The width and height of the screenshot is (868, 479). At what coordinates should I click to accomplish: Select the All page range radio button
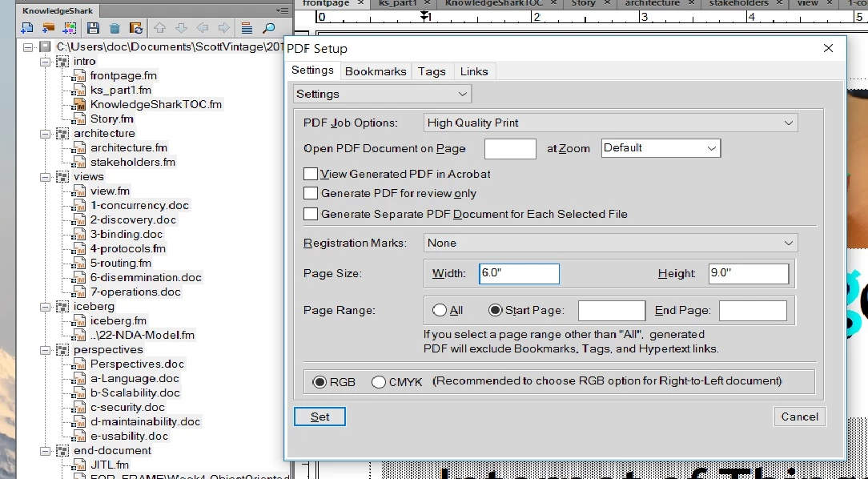pos(440,310)
